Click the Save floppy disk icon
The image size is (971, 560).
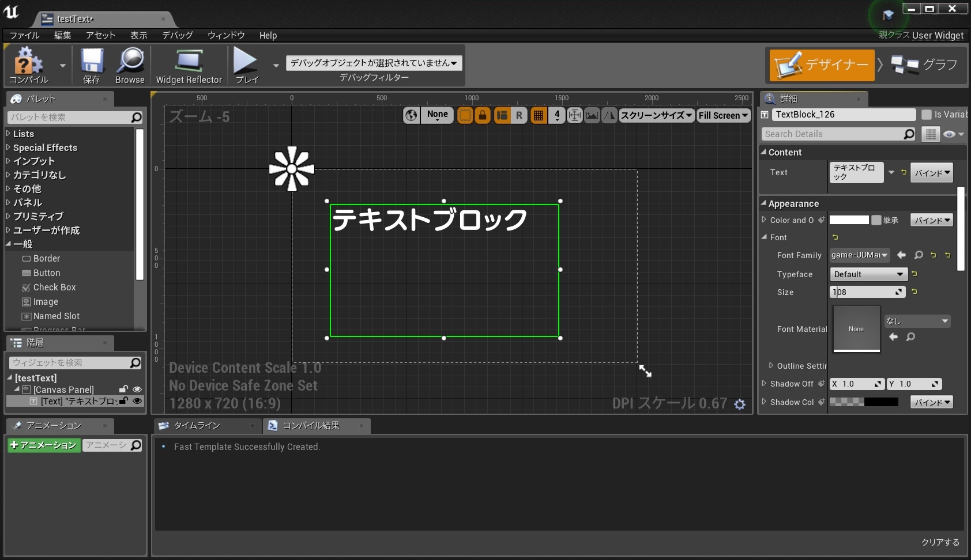(x=92, y=61)
